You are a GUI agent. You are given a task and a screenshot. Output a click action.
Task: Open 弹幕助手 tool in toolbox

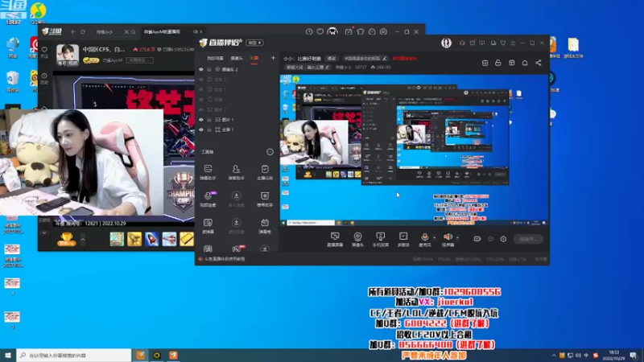tap(208, 172)
